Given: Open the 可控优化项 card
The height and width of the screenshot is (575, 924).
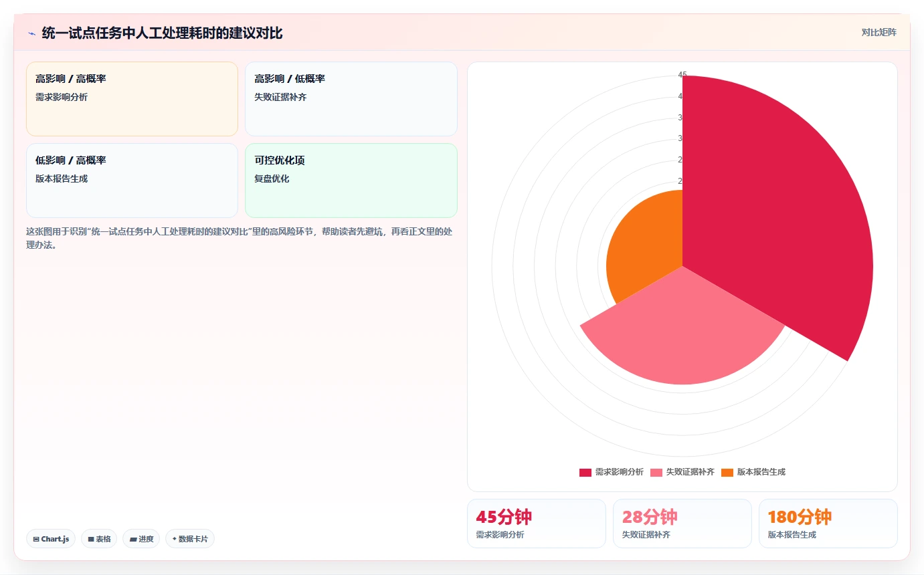Looking at the screenshot, I should coord(351,181).
